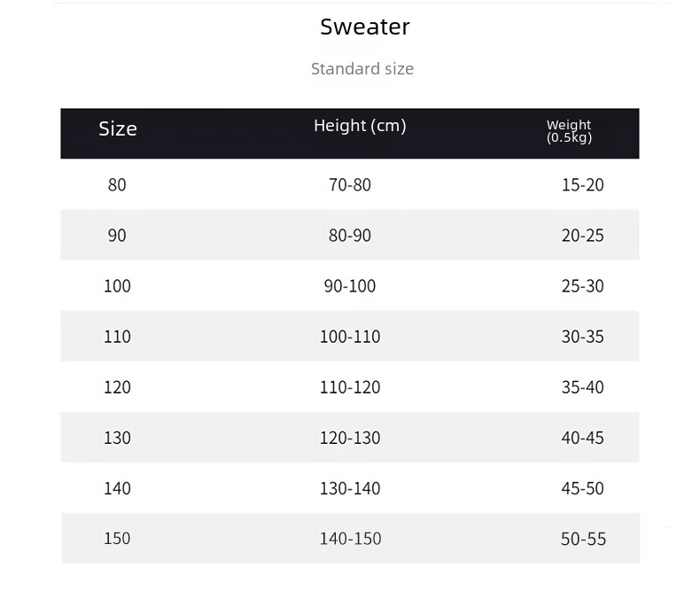Click weight range 30-35 cell
Screen dimensions: 700x614
coord(583,337)
